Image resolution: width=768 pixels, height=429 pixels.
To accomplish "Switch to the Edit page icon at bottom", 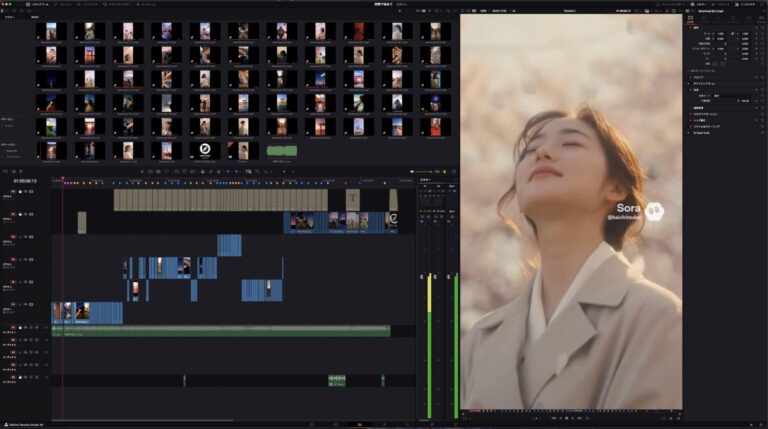I will (360, 425).
